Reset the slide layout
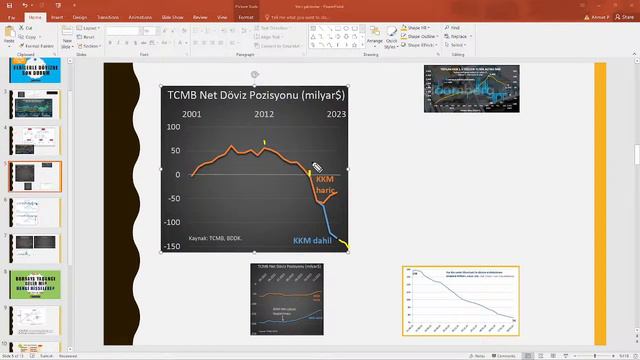The image size is (640, 360). pyautogui.click(x=86, y=37)
